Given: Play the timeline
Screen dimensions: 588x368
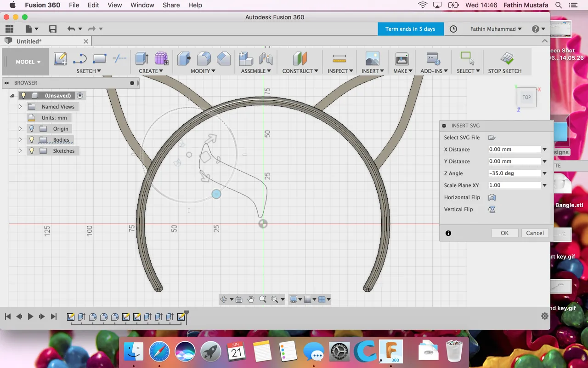Looking at the screenshot, I should click(30, 316).
